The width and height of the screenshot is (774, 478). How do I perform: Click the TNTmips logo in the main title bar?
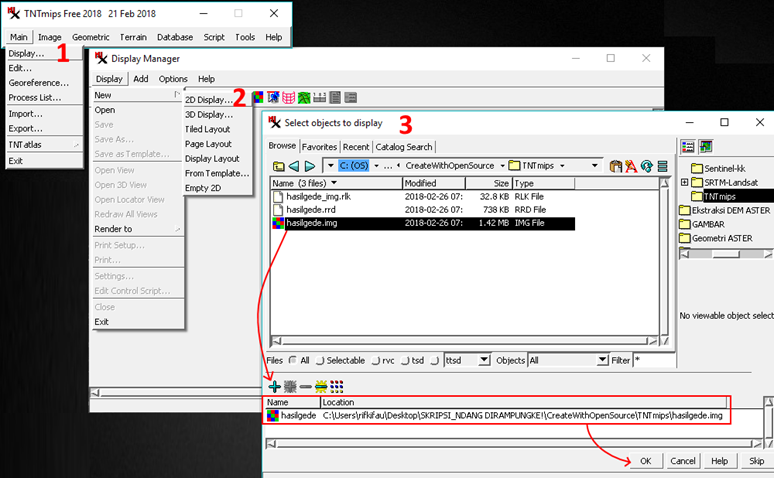[13, 13]
